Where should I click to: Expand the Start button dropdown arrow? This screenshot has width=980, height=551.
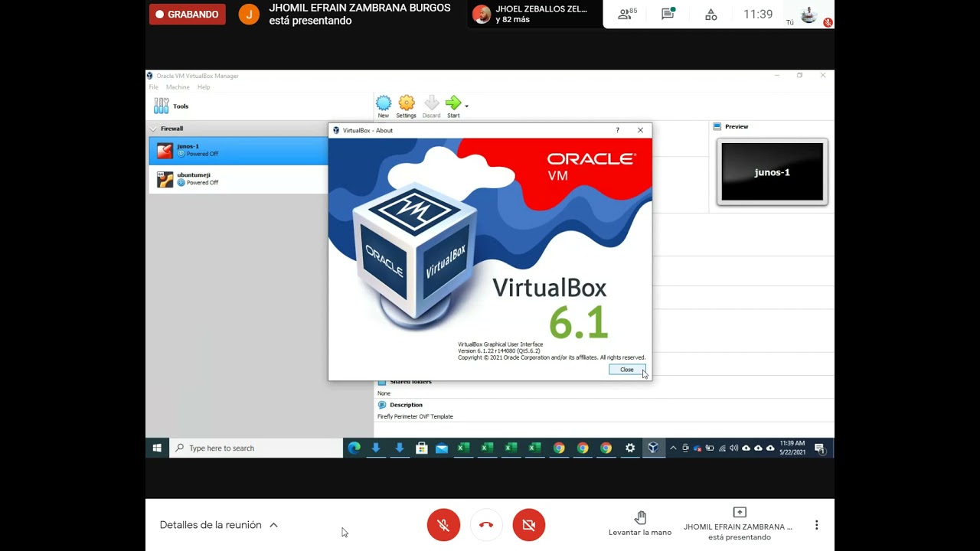pyautogui.click(x=466, y=106)
